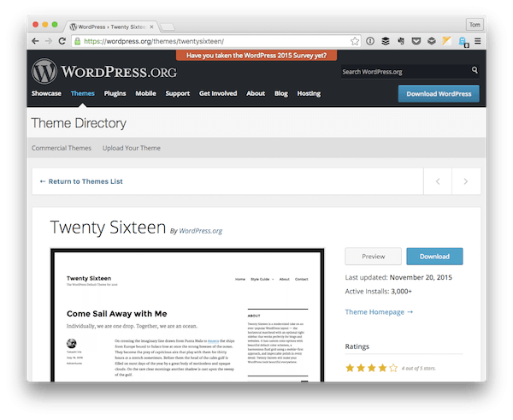
Task: Click the Twenty Sixteen theme screenshot
Action: point(187,315)
